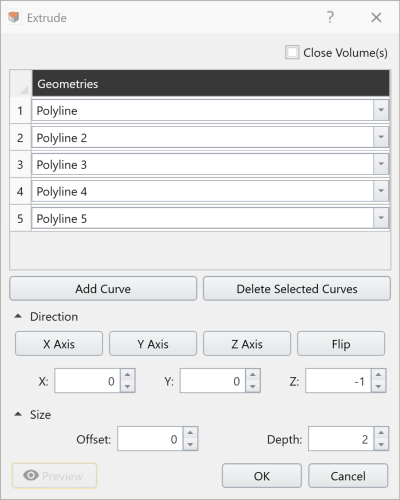Select row header number 2
The height and width of the screenshot is (500, 400).
tap(20, 138)
